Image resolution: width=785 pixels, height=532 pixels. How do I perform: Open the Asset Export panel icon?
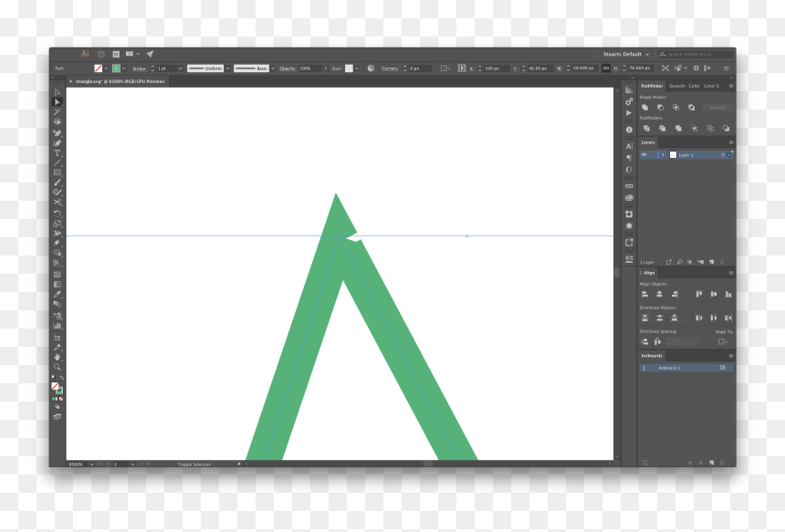[x=629, y=243]
